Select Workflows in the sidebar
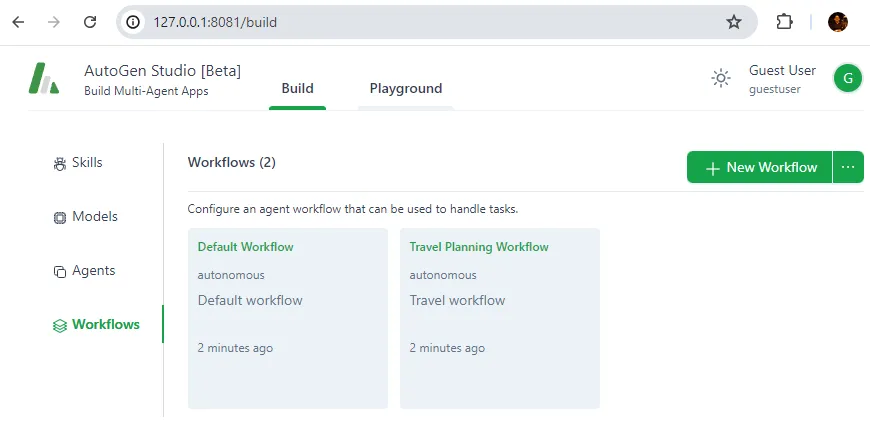The height and width of the screenshot is (422, 870). 105,324
